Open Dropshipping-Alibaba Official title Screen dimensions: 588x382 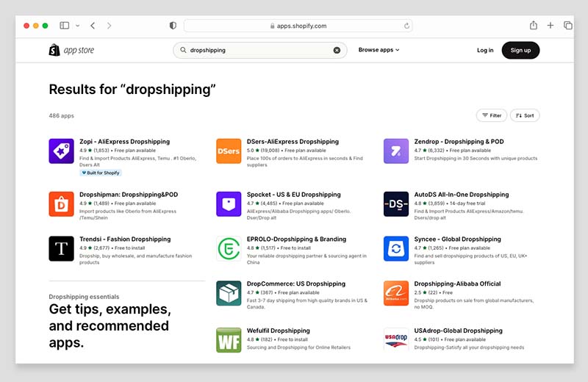(x=457, y=284)
